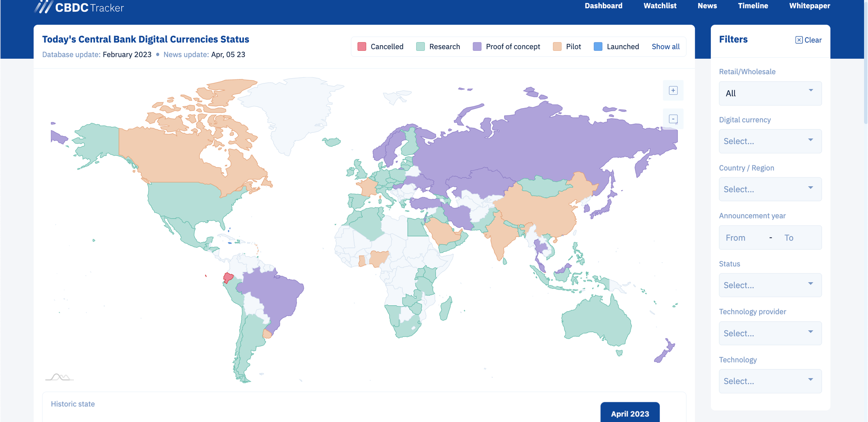Open the Whitepaper nav link

coord(809,6)
